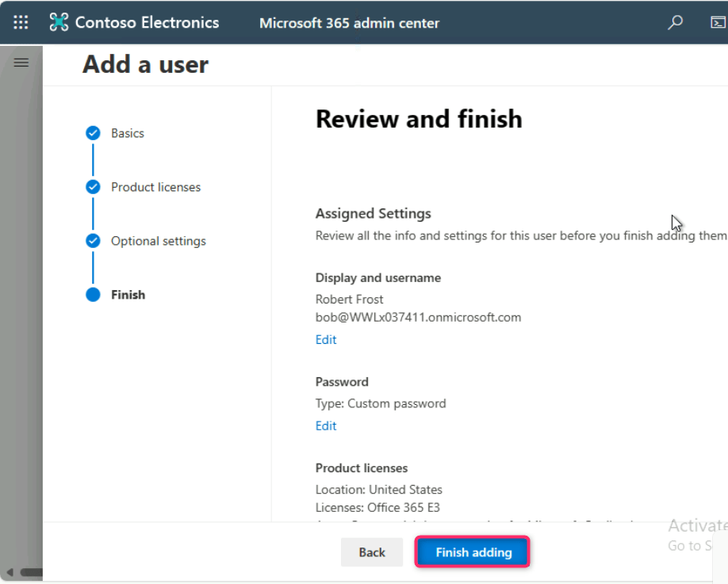
Task: Open the app launcher waffle icon
Action: [x=21, y=22]
